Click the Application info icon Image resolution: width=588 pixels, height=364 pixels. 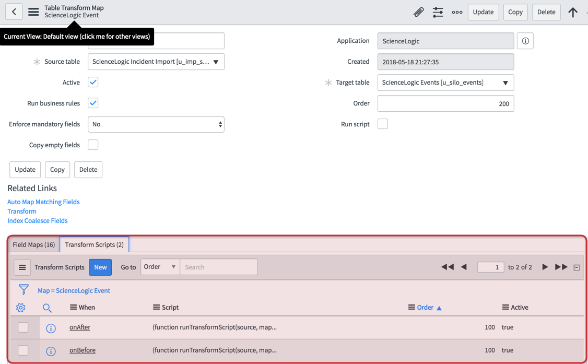pyautogui.click(x=525, y=41)
